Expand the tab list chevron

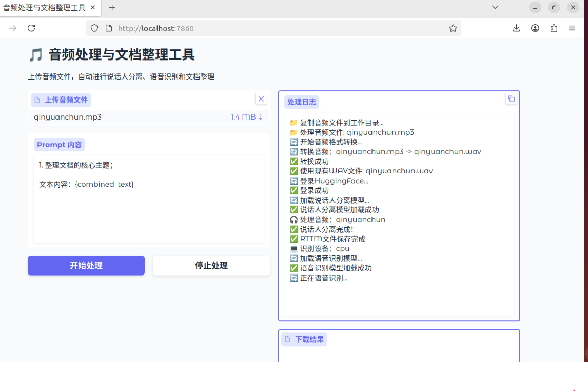[x=494, y=7]
